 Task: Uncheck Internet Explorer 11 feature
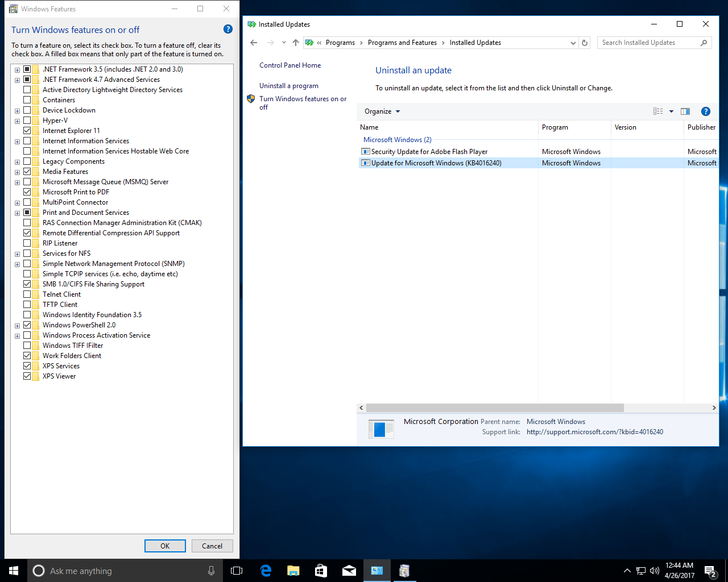(27, 131)
